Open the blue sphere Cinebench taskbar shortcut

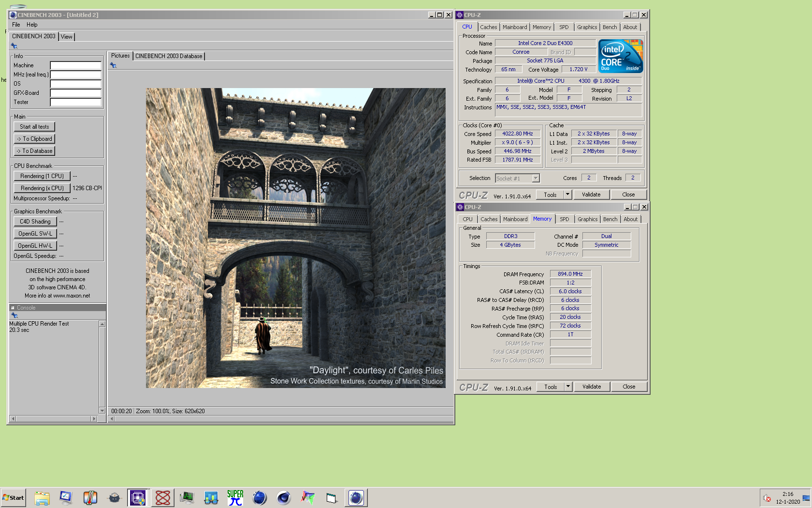point(260,498)
